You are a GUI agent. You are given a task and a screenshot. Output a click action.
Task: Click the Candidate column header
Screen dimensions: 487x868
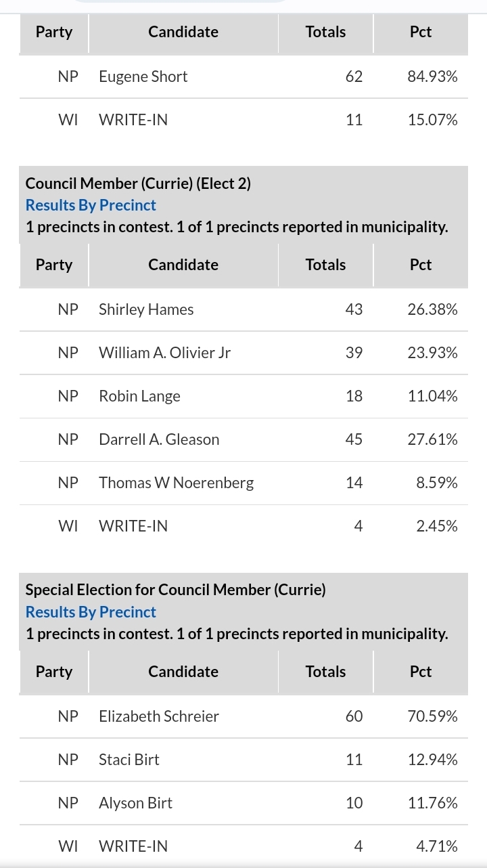coord(183,32)
